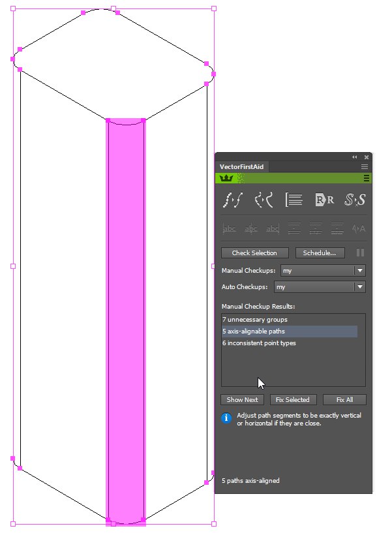Click the pause checkups icon

(360, 253)
